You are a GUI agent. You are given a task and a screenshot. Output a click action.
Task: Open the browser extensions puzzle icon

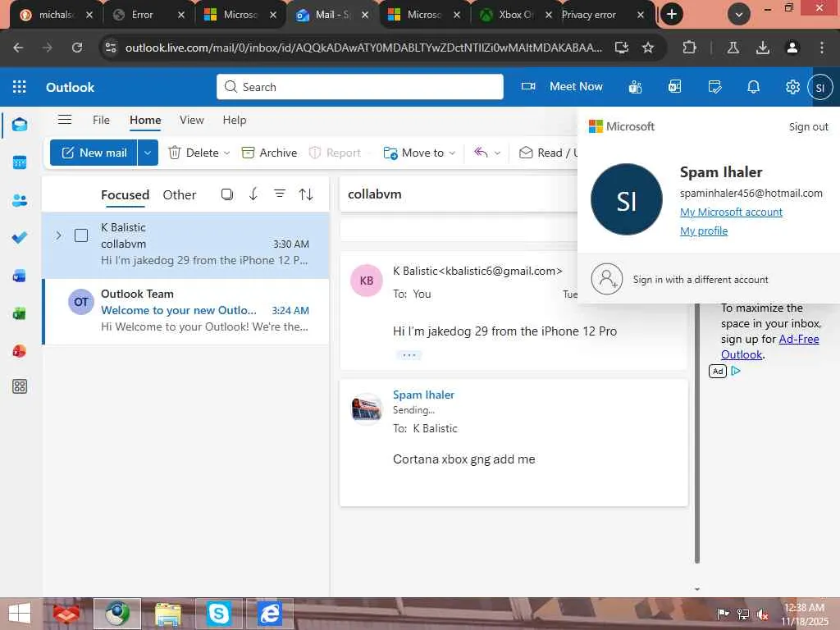(x=689, y=48)
